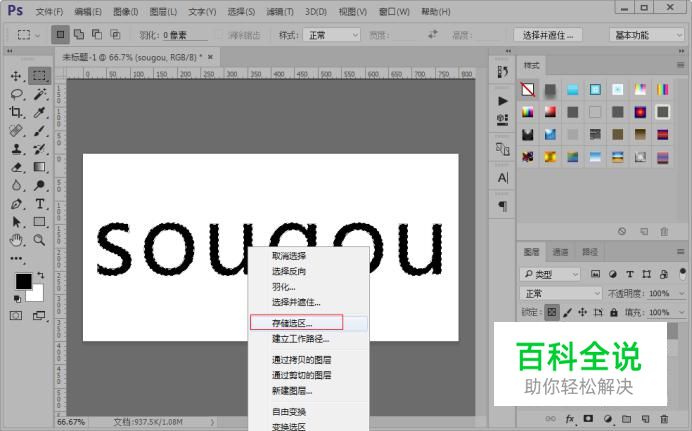
Task: Open the marquee tool preset picker arrow
Action: tap(38, 35)
